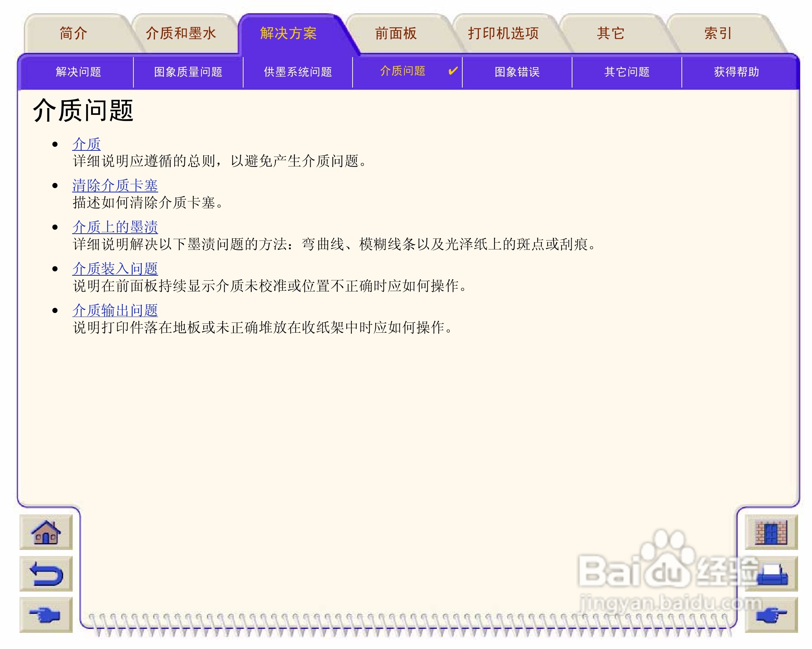Click the blue go-back return arrow icon
Screen dimensions: 812x649
click(46, 574)
